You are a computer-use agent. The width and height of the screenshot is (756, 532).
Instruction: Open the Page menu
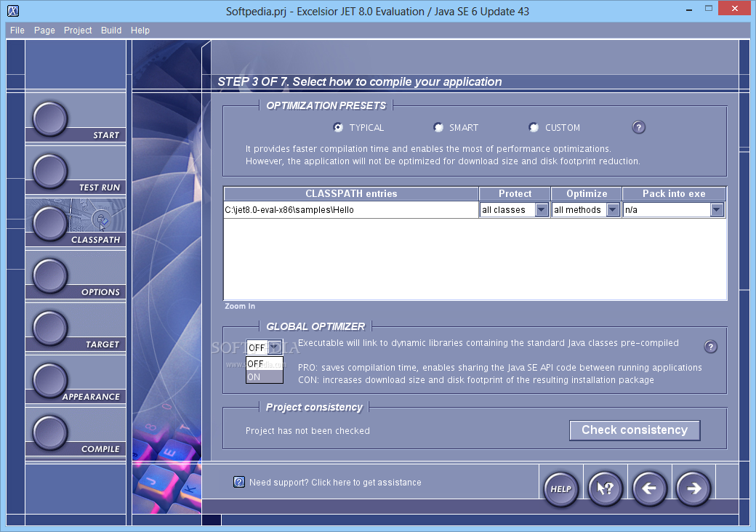44,31
